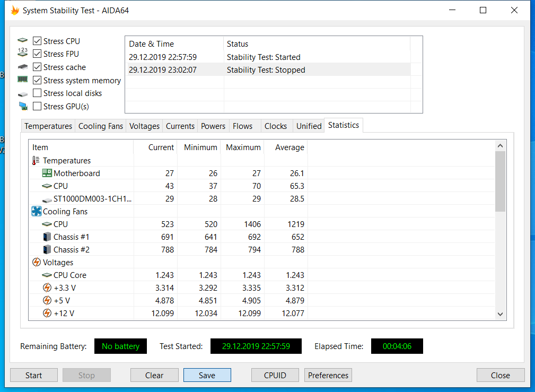Click the CPU Core voltage chip icon
Screen dimensions: 535x392
coord(47,275)
